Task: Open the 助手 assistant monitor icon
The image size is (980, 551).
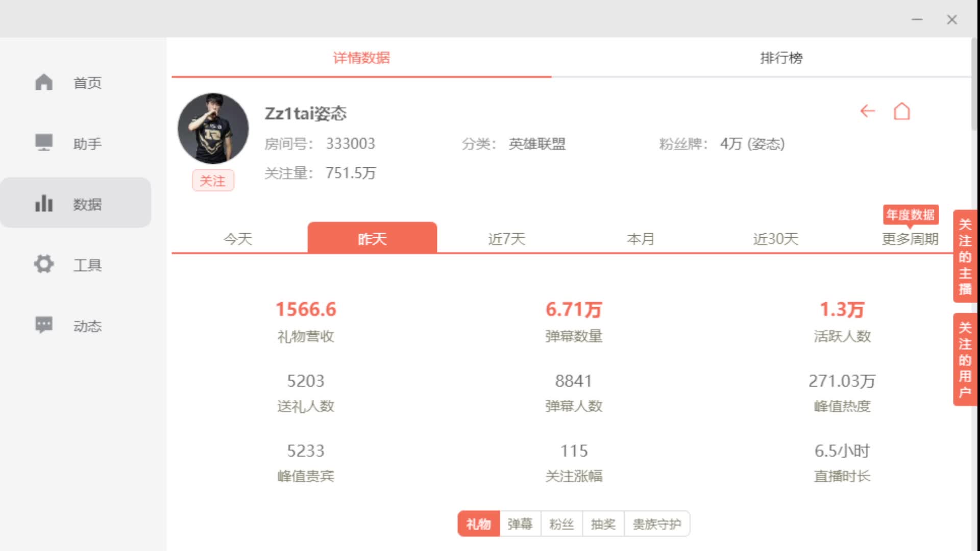Action: [x=44, y=143]
